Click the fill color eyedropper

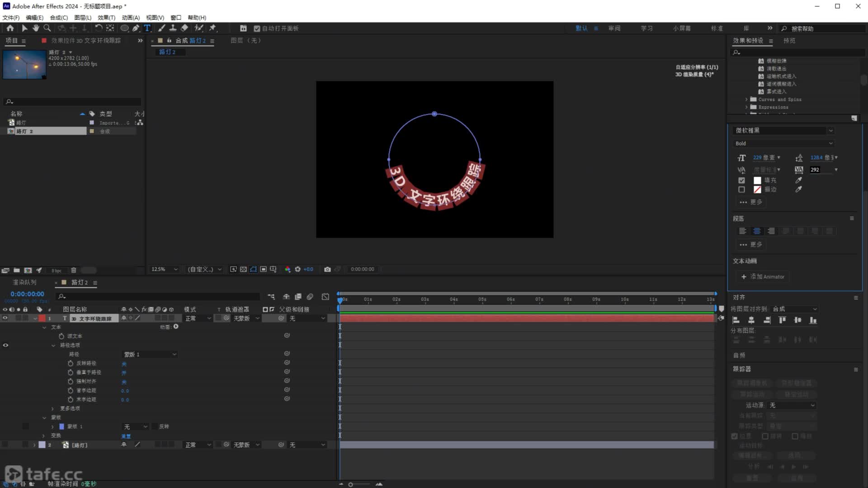[799, 180]
